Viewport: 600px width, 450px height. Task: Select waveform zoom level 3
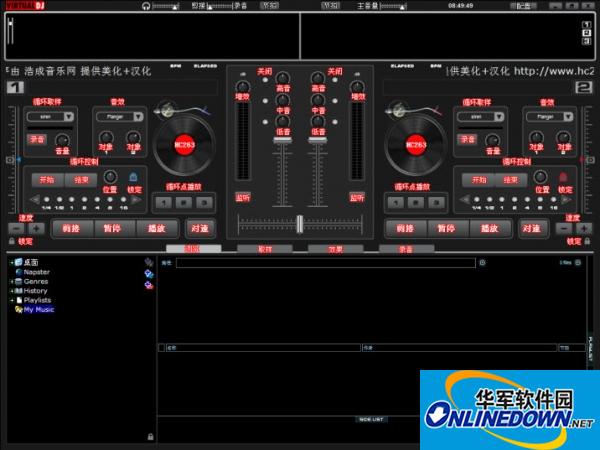[x=586, y=41]
